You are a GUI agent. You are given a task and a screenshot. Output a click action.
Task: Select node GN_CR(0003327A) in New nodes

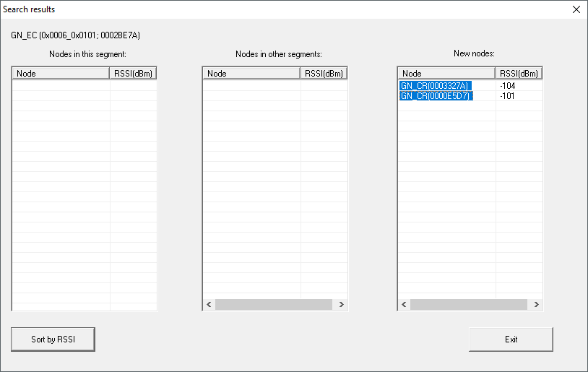(x=436, y=85)
